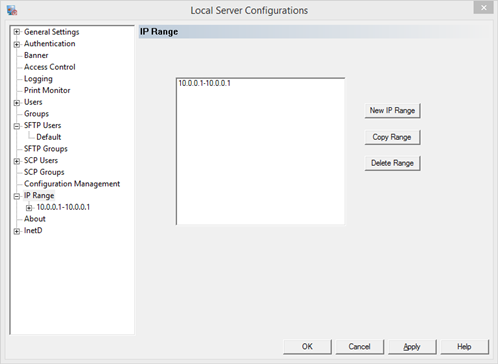Image resolution: width=498 pixels, height=364 pixels.
Task: Expand the Users tree node
Action: pos(17,103)
